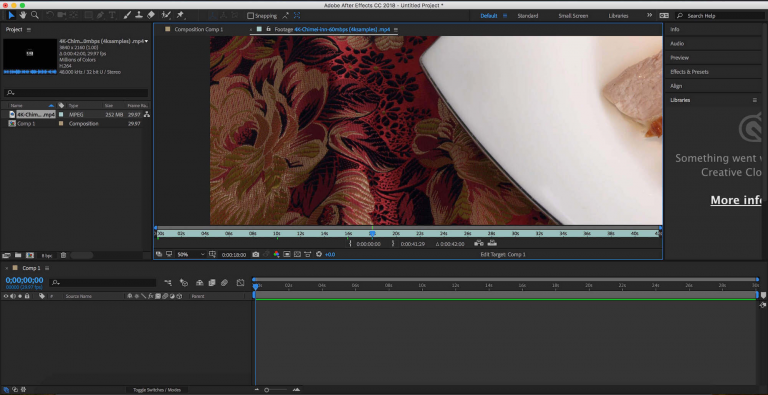Select the Eraser tool
The image size is (768, 395).
pyautogui.click(x=151, y=15)
